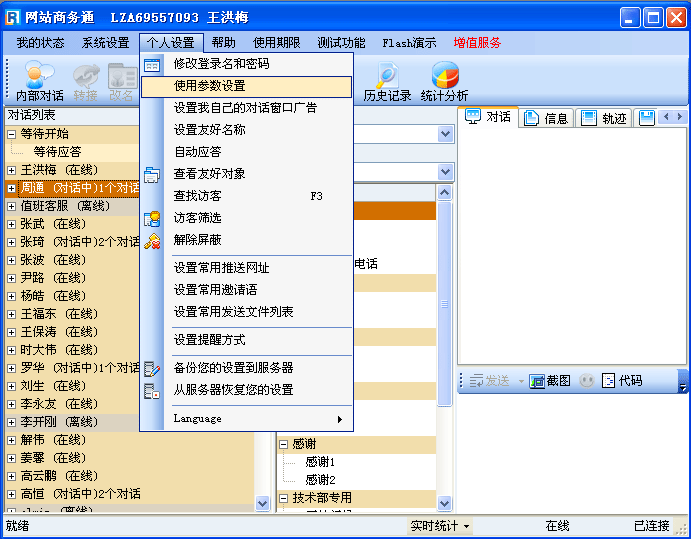
Task: Expand the 王洪梅 (在线) tree node
Action: (x=12, y=170)
